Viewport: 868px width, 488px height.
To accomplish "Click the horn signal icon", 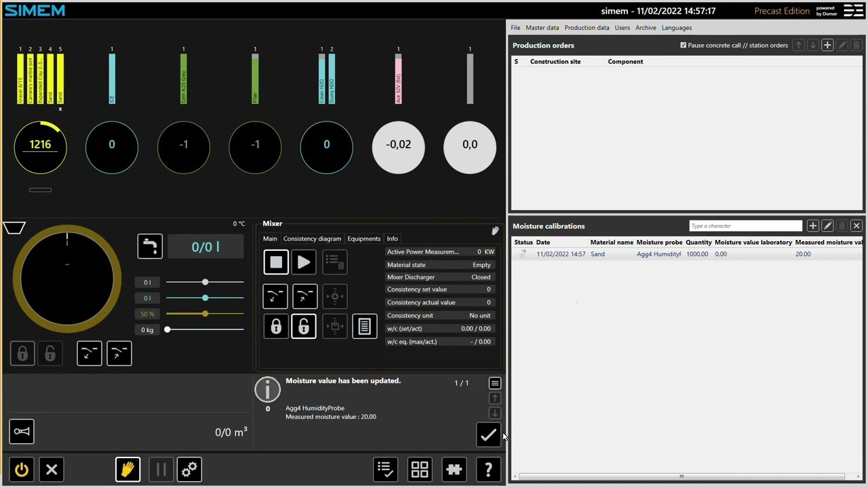I will (22, 432).
